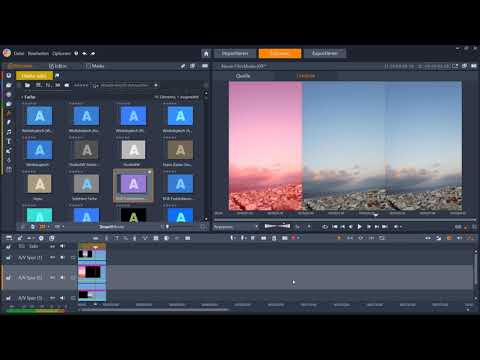Click the player scrubber bar

pos(345,220)
